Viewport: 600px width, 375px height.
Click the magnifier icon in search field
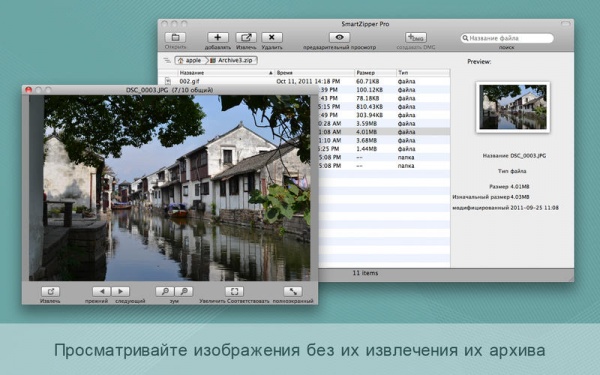pos(465,38)
